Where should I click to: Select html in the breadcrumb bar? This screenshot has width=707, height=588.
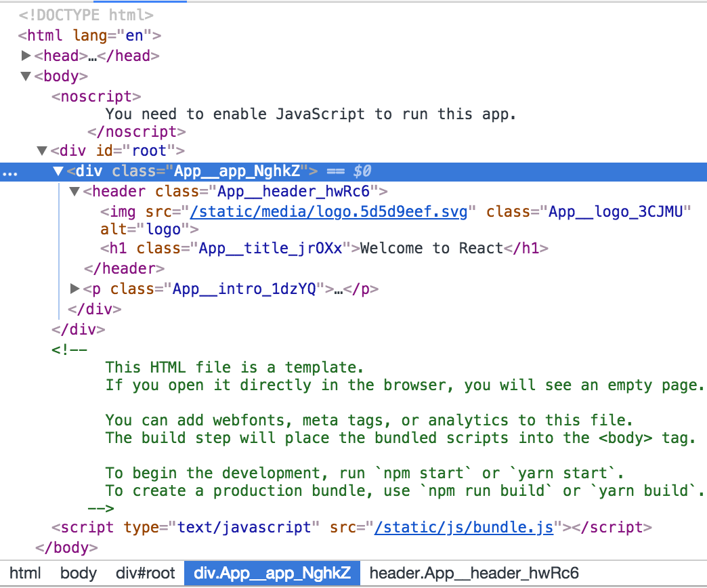click(x=25, y=573)
